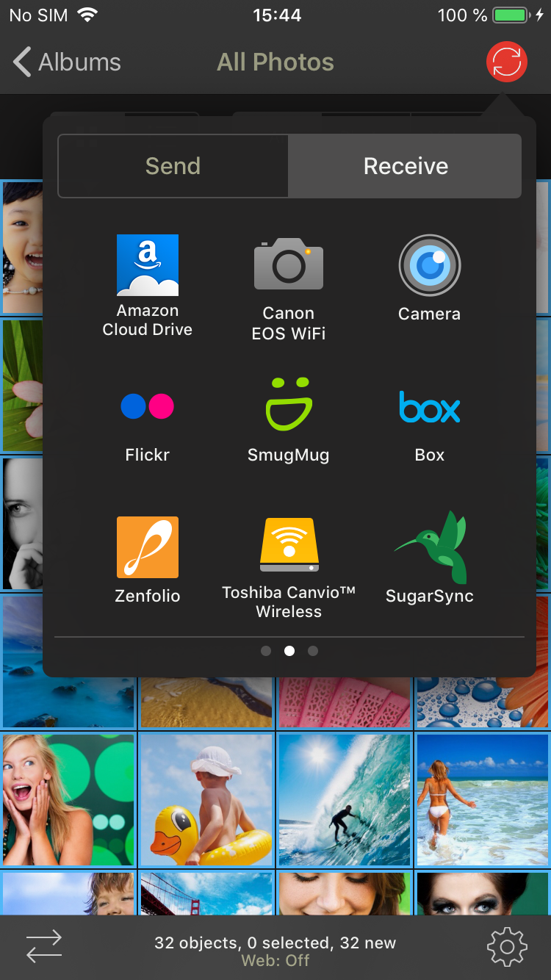Open the Golden Gate bridge photo
This screenshot has width=551, height=980.
pyautogui.click(x=206, y=893)
